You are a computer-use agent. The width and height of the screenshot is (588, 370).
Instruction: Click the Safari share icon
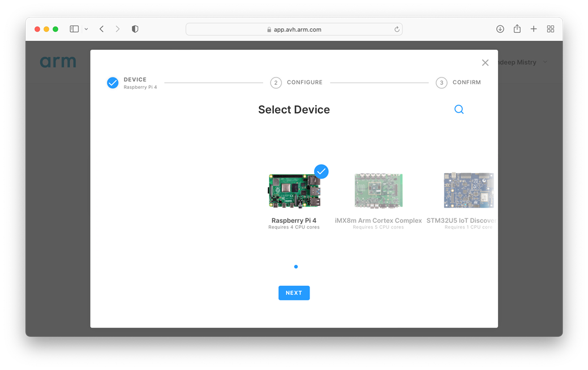[517, 28]
